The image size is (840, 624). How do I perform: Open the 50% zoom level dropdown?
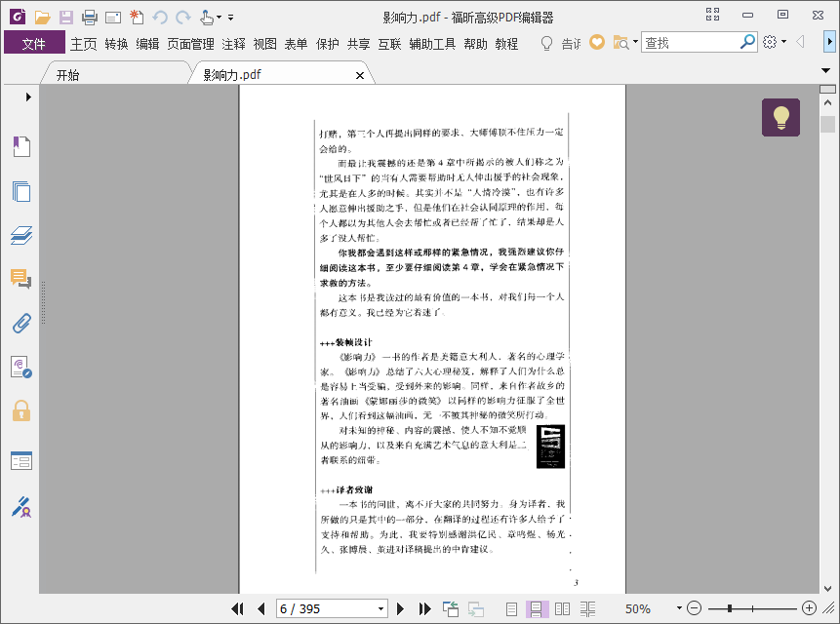pyautogui.click(x=679, y=608)
